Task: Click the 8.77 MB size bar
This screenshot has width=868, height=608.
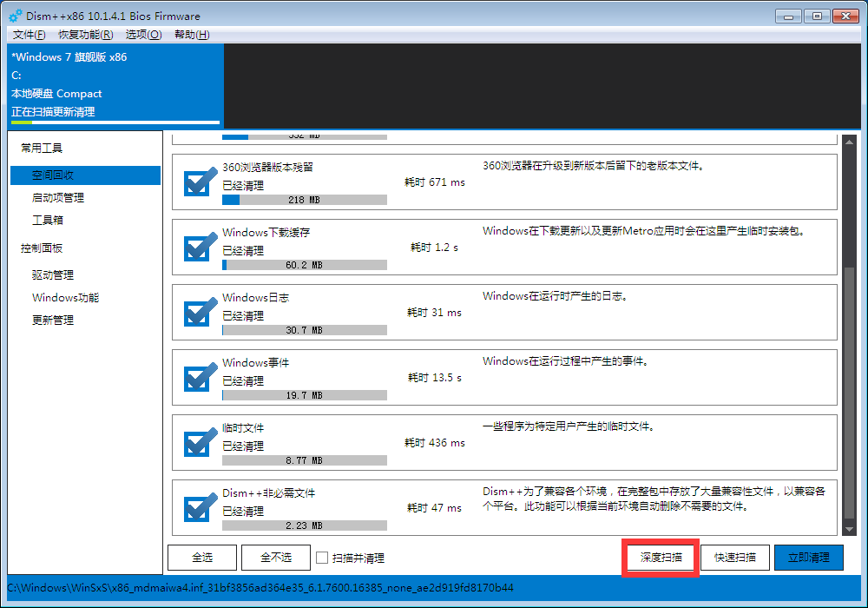Action: [305, 460]
